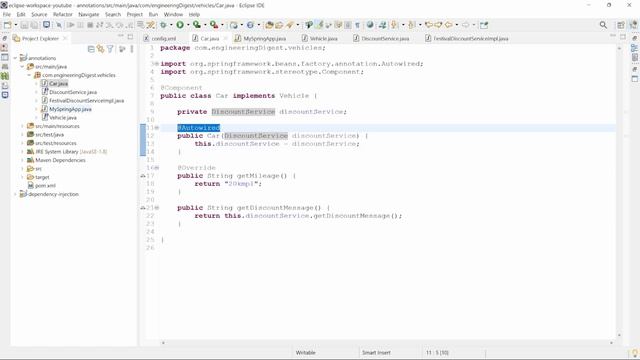Viewport: 640px width, 360px height.
Task: Open the File menu
Action: [x=7, y=14]
